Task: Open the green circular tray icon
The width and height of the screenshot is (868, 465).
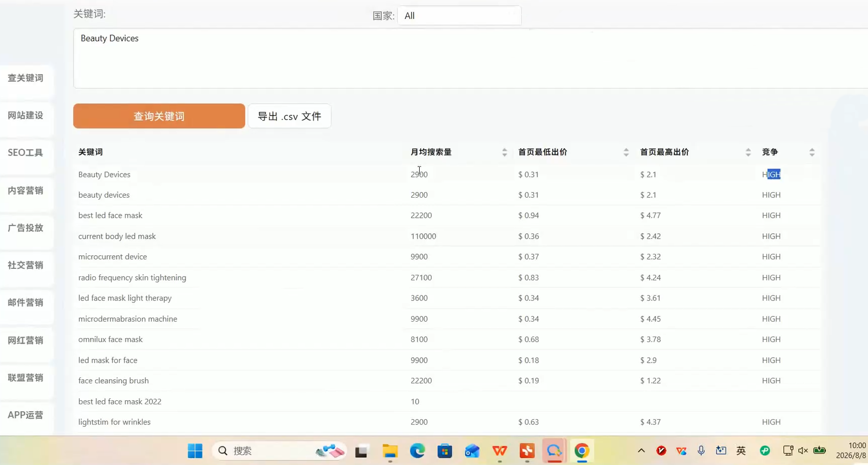Action: coord(765,450)
